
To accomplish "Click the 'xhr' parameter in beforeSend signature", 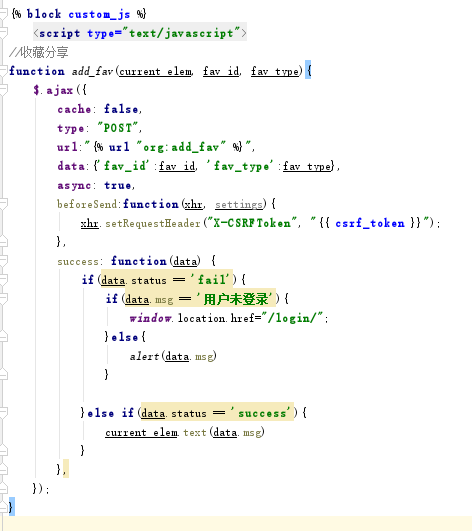I will 194,204.
